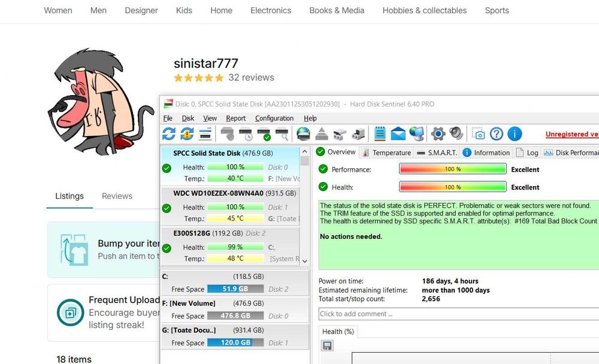The height and width of the screenshot is (364, 599).
Task: Click the camera screenshot capture icon
Action: click(478, 134)
